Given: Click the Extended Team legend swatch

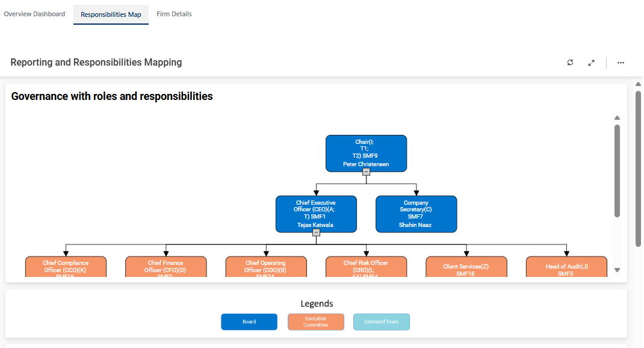Looking at the screenshot, I should 381,322.
